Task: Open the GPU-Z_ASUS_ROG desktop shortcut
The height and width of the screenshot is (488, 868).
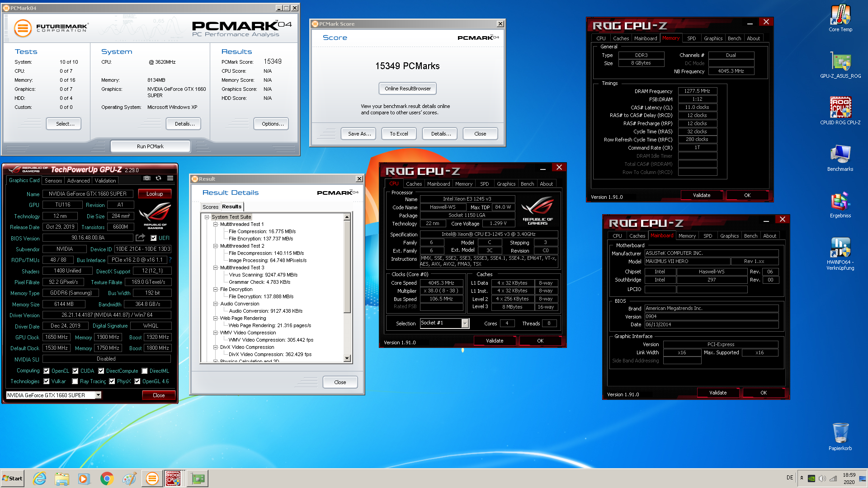Action: coord(840,65)
